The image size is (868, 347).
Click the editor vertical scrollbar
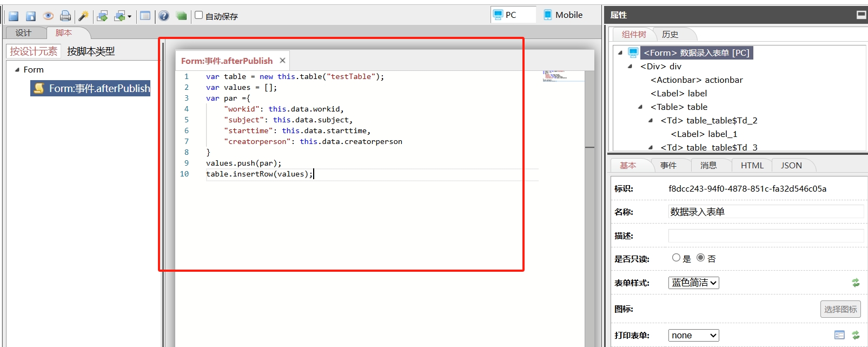(x=589, y=208)
